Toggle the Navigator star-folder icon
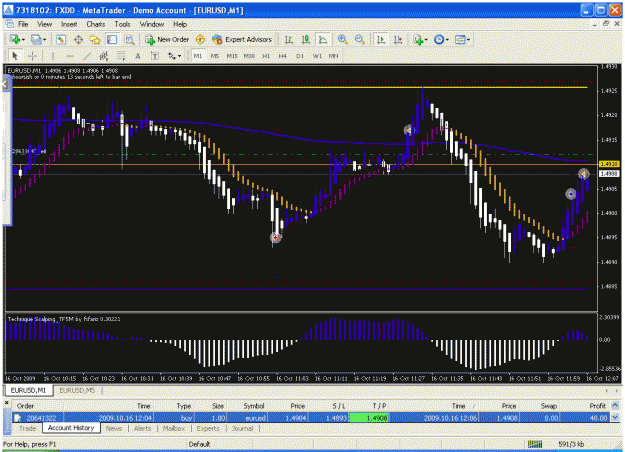 pos(95,39)
